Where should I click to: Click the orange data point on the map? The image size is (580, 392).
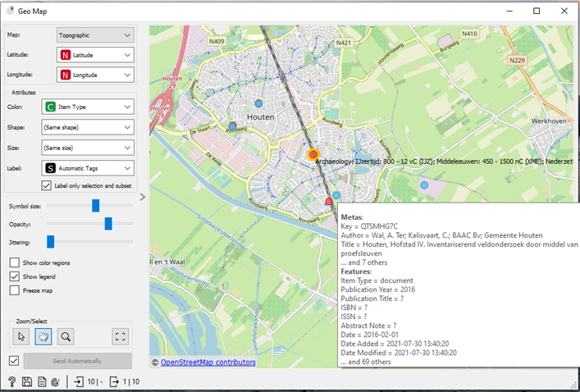pyautogui.click(x=312, y=154)
